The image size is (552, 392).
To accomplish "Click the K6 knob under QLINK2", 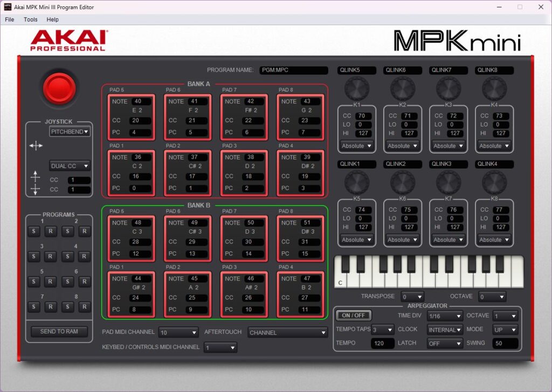I will pyautogui.click(x=403, y=182).
